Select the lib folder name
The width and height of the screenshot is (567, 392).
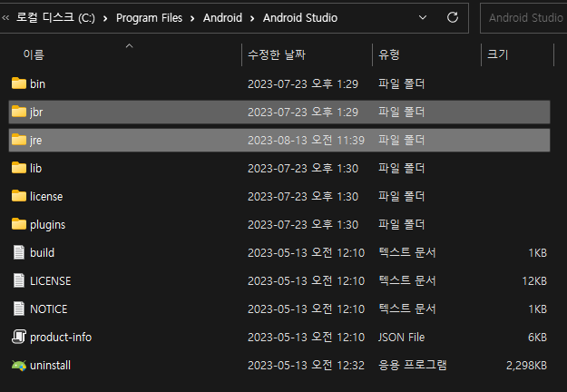(35, 168)
